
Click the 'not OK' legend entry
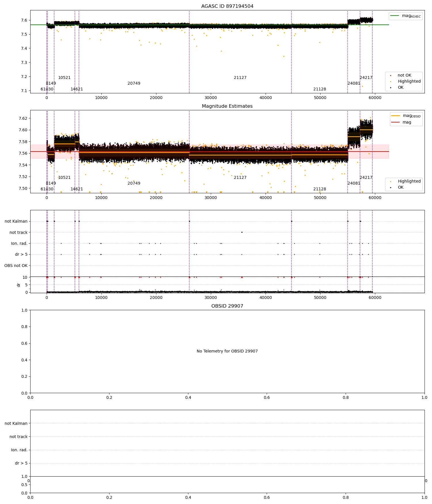tap(404, 75)
